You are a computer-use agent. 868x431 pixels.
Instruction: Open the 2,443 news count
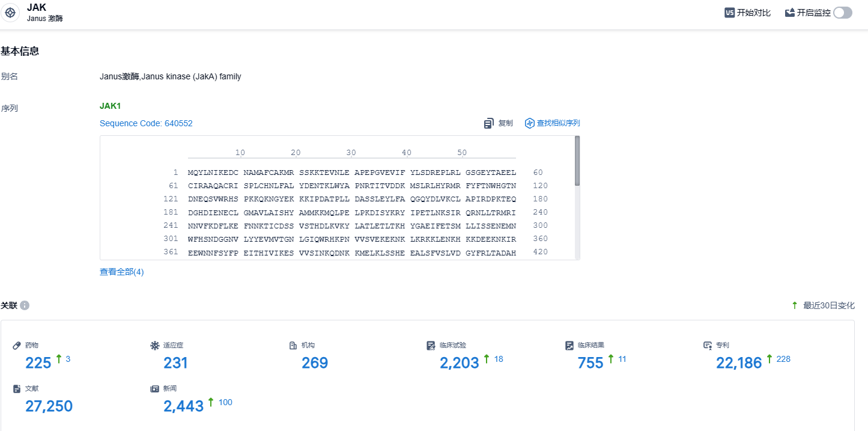(183, 406)
